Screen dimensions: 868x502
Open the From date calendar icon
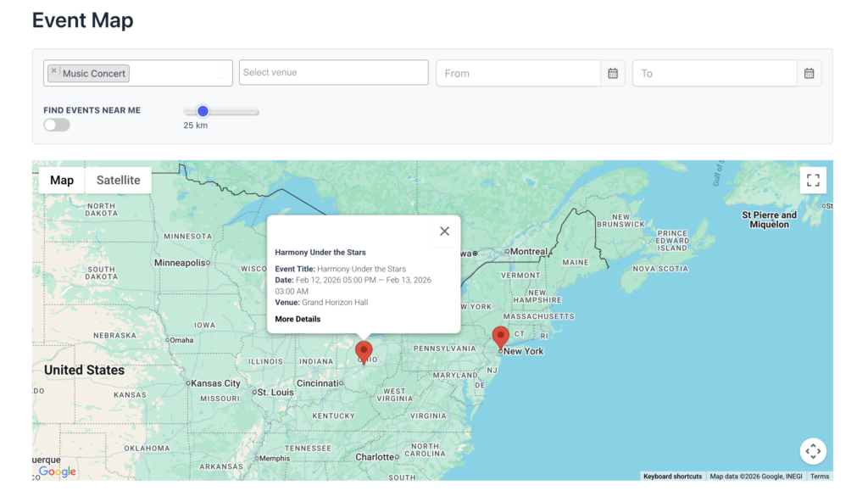click(613, 74)
